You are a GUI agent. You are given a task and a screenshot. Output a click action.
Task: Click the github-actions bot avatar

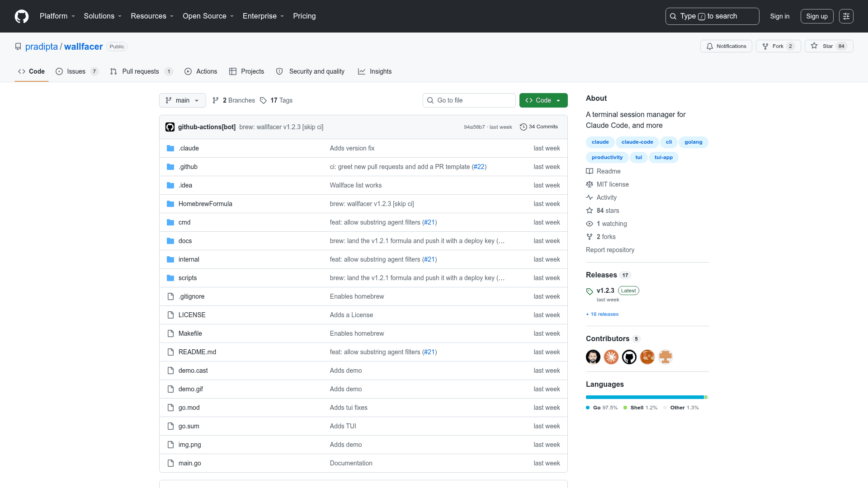pos(170,127)
